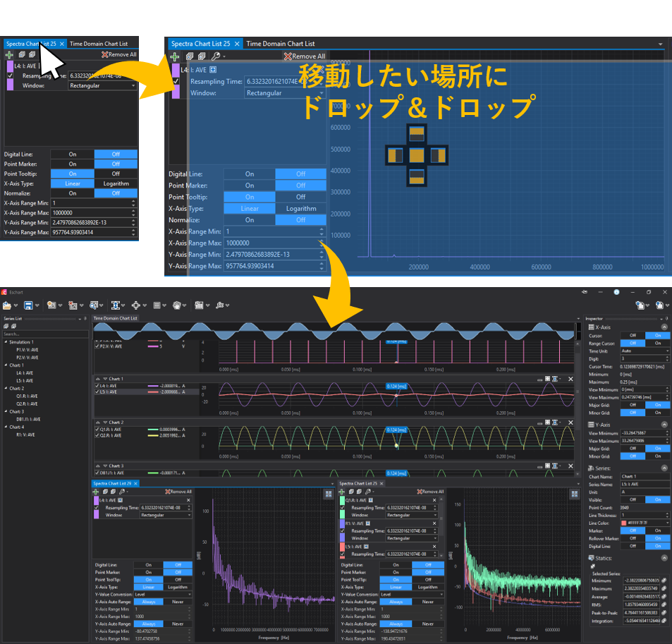Switch to the Spectra Chart List 29 tab

113,483
